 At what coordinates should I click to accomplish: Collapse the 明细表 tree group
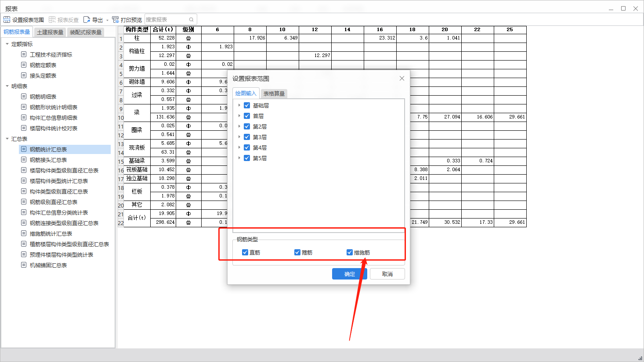point(7,86)
